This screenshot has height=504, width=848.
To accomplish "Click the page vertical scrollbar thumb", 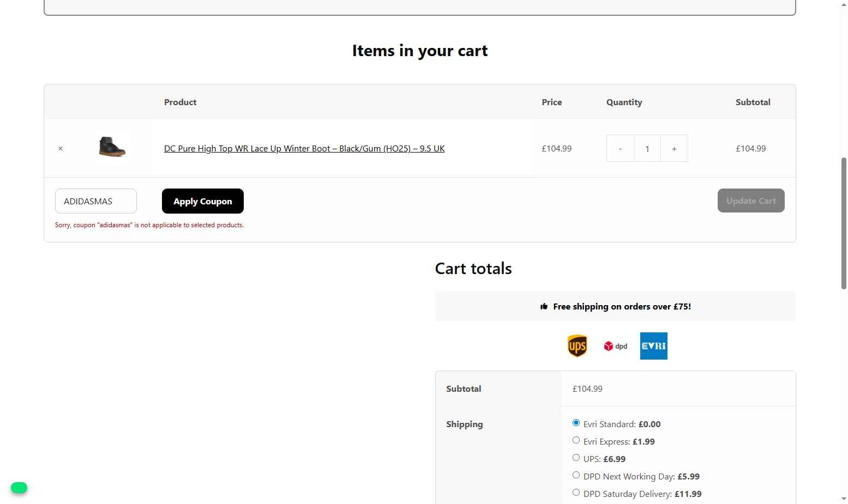I will [844, 223].
